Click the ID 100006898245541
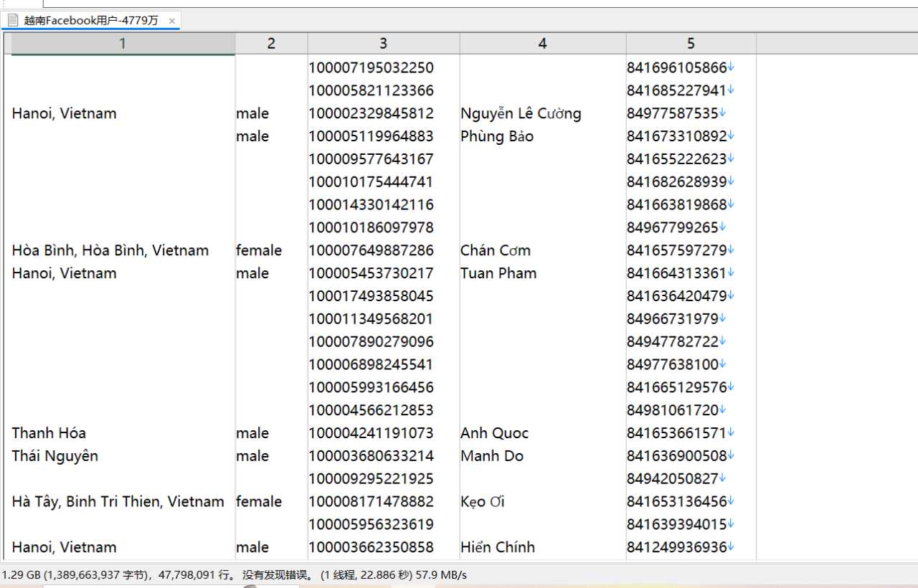This screenshot has height=588, width=918. pyautogui.click(x=372, y=364)
